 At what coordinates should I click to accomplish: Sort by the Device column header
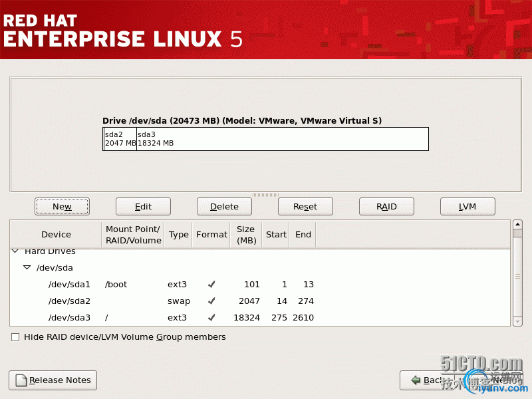tap(56, 235)
